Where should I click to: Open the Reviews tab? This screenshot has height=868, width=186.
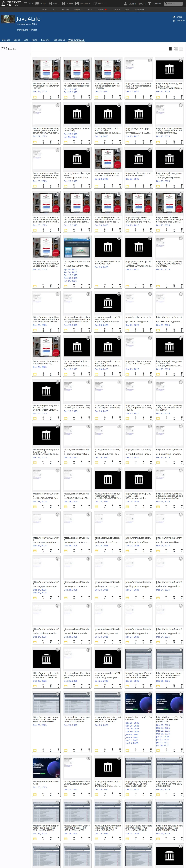(45, 40)
